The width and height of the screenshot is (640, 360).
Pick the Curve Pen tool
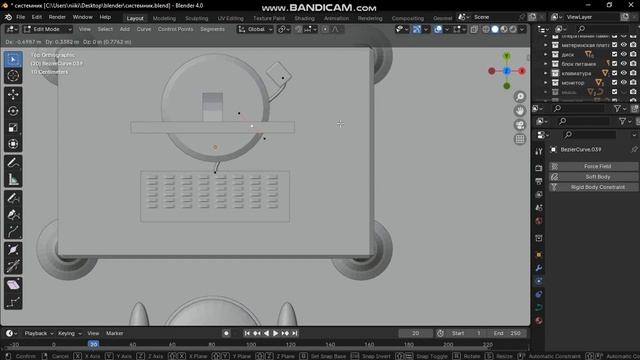(13, 215)
